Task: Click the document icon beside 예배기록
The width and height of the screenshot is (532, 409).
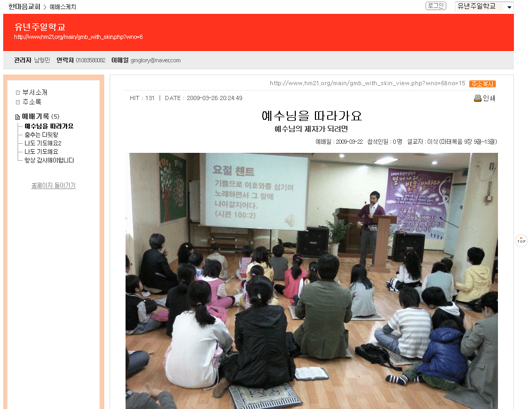Action: 18,117
